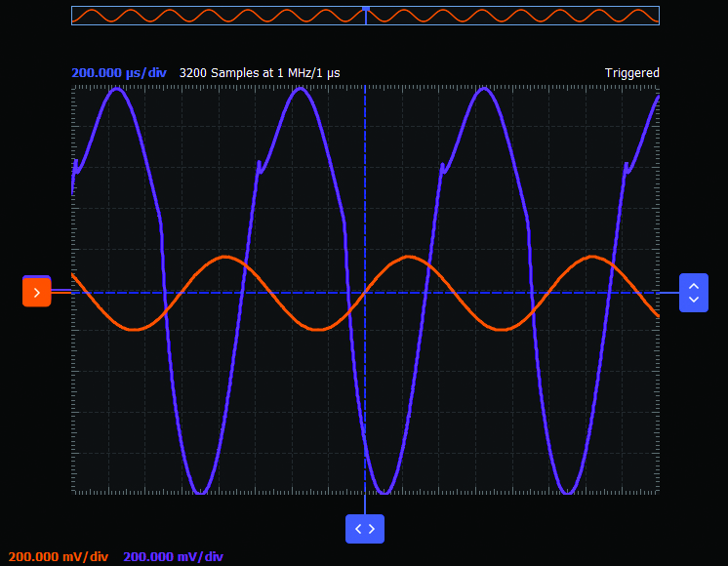Click the upward chevron on right trigger handle
The image size is (728, 566).
pos(693,287)
